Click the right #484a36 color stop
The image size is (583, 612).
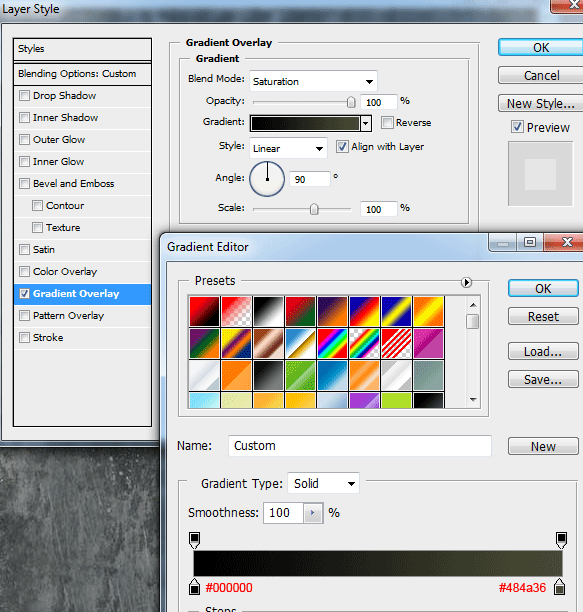560,587
